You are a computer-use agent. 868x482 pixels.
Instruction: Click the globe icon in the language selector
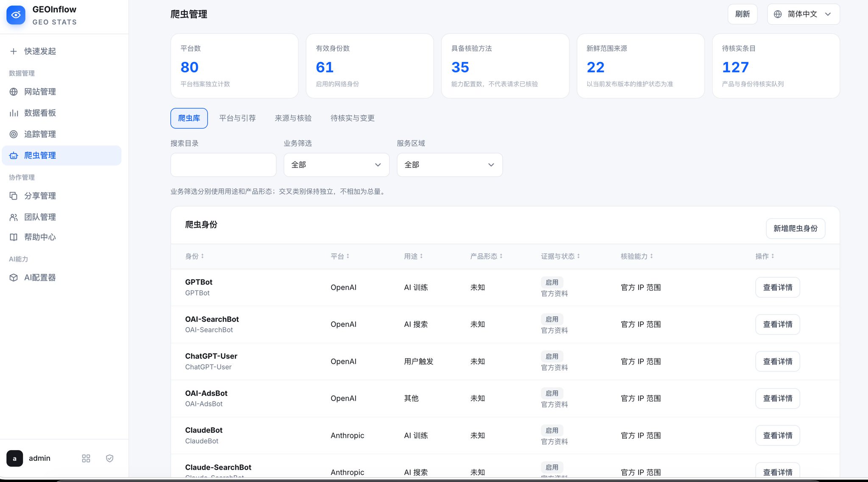tap(778, 14)
